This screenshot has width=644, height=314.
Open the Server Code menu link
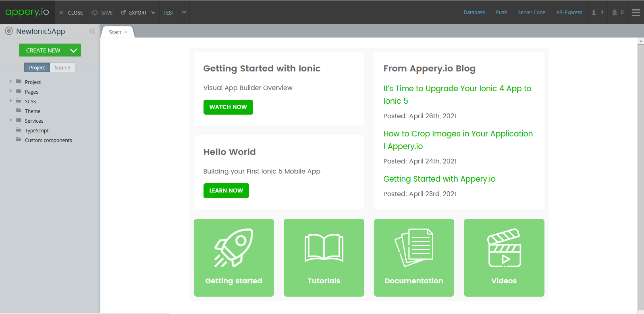pyautogui.click(x=532, y=13)
